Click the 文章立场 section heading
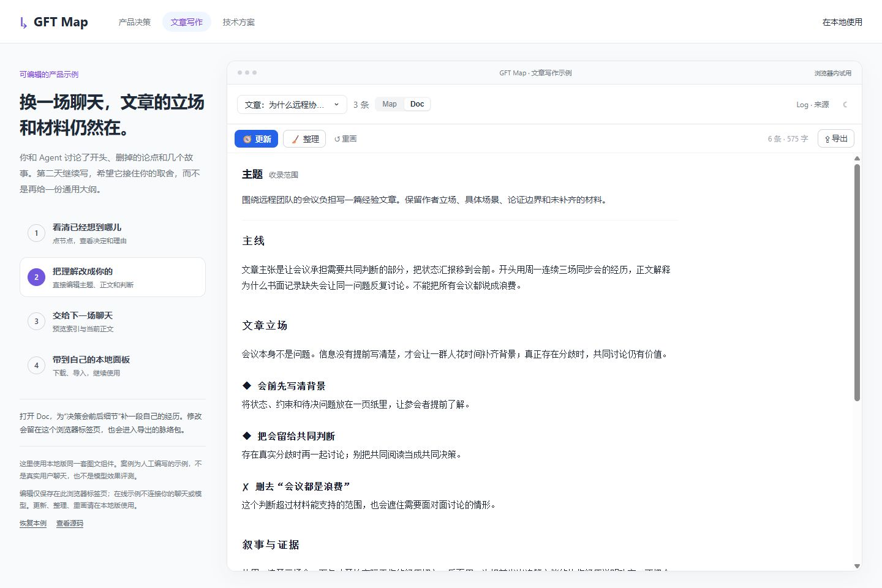Screen dimensions: 882x588 coord(265,325)
